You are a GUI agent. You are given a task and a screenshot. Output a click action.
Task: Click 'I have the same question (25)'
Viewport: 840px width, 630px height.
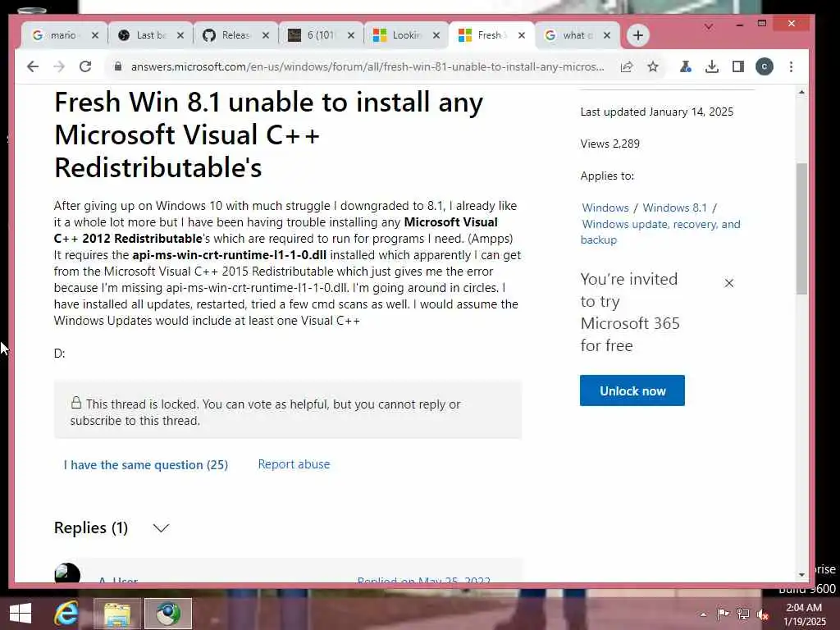pos(146,464)
